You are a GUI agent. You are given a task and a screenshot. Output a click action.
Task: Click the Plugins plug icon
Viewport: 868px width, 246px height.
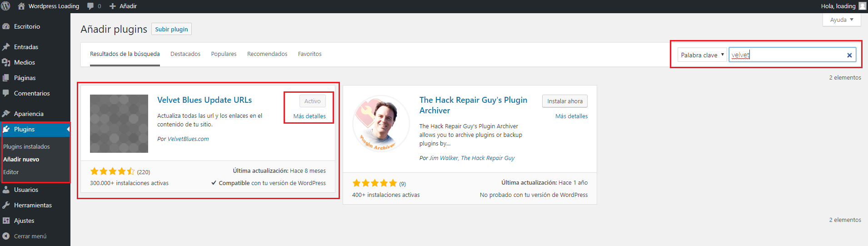pos(6,129)
